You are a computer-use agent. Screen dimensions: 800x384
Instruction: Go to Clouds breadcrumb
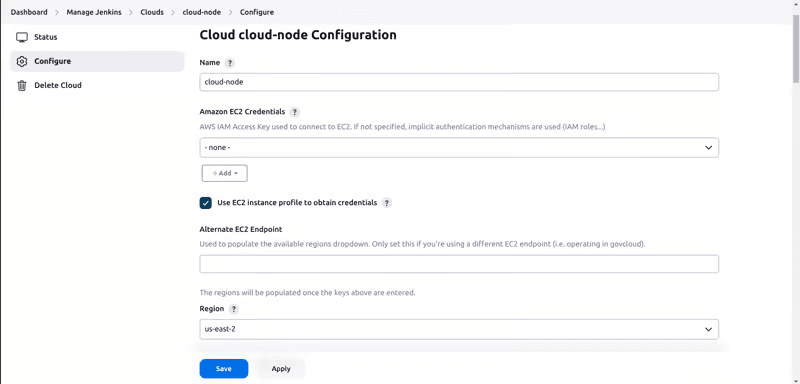152,12
